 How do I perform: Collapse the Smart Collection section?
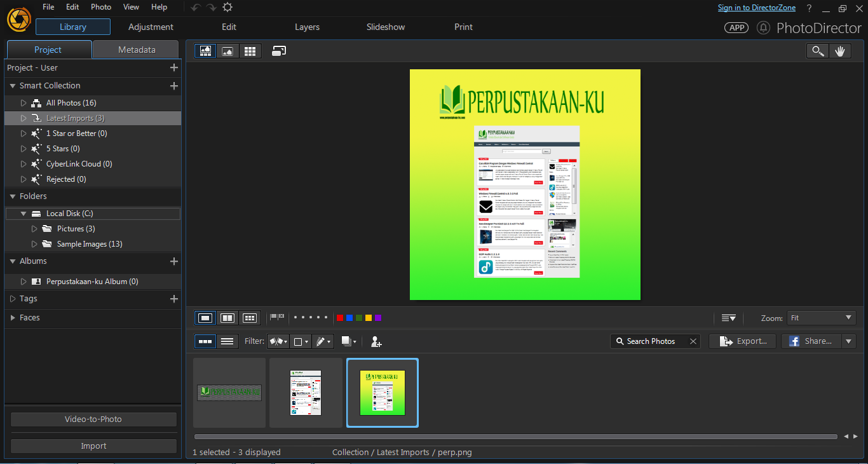(13, 86)
